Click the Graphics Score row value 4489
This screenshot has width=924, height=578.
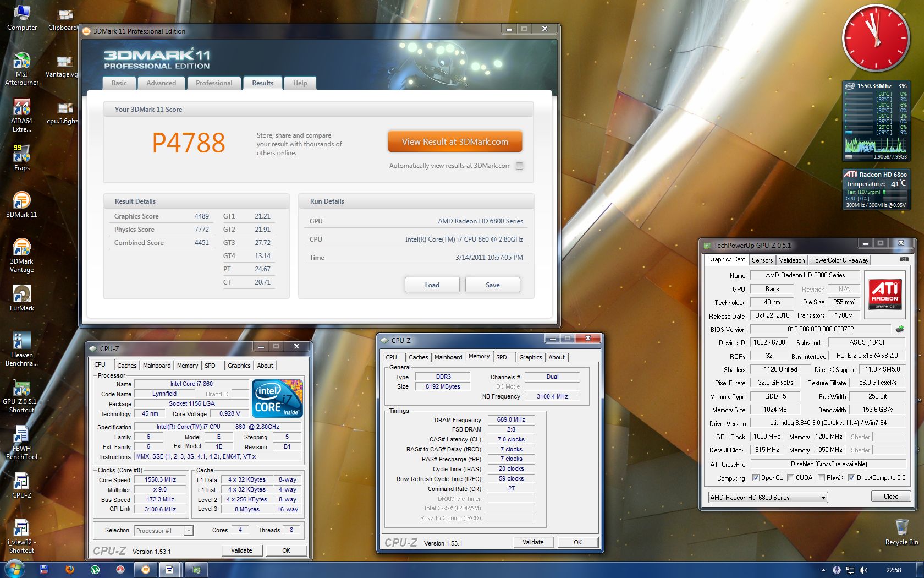tap(202, 216)
